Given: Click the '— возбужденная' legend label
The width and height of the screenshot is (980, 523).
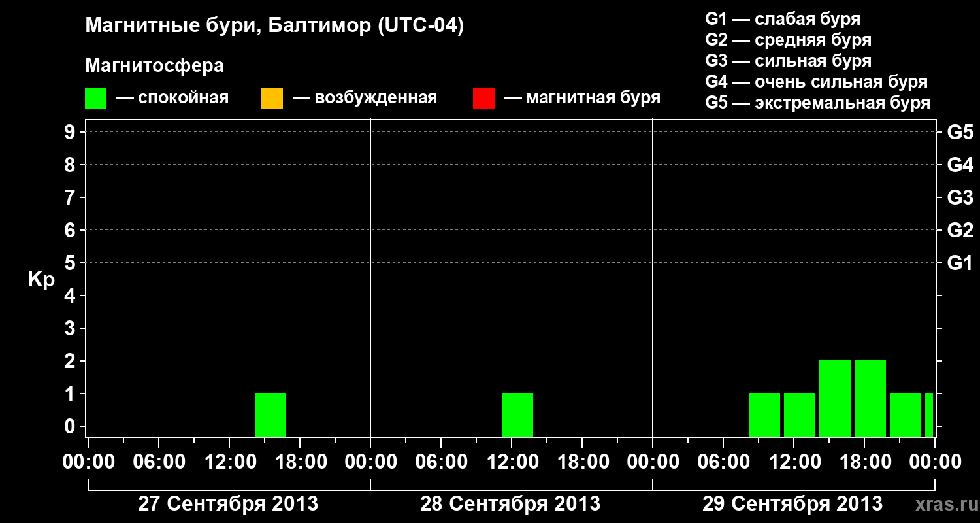Looking at the screenshot, I should [365, 98].
